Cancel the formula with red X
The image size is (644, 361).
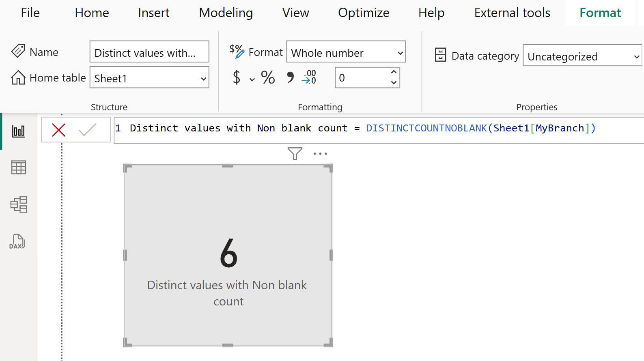[x=59, y=130]
